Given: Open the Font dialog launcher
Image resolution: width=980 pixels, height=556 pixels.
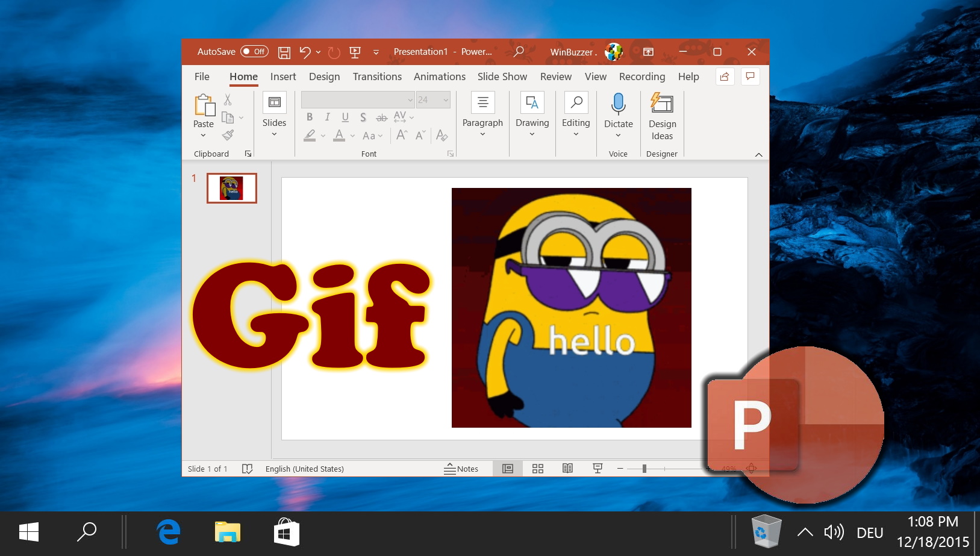Looking at the screenshot, I should [450, 154].
